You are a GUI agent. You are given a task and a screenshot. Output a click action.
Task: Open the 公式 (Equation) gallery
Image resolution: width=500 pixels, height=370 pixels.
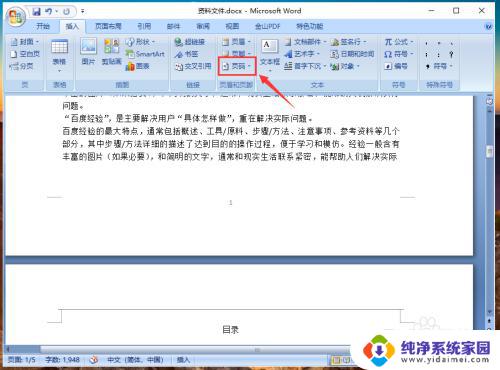pyautogui.click(x=399, y=42)
